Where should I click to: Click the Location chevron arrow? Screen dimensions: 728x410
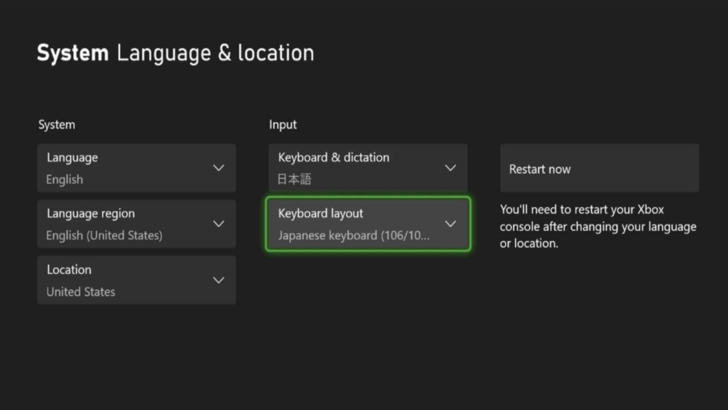pyautogui.click(x=219, y=280)
